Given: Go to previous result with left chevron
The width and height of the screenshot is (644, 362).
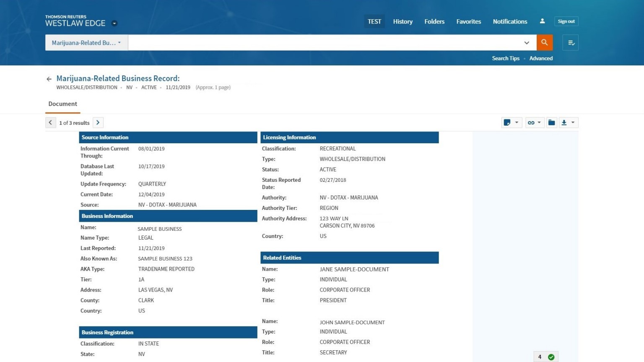Looking at the screenshot, I should click(x=50, y=122).
